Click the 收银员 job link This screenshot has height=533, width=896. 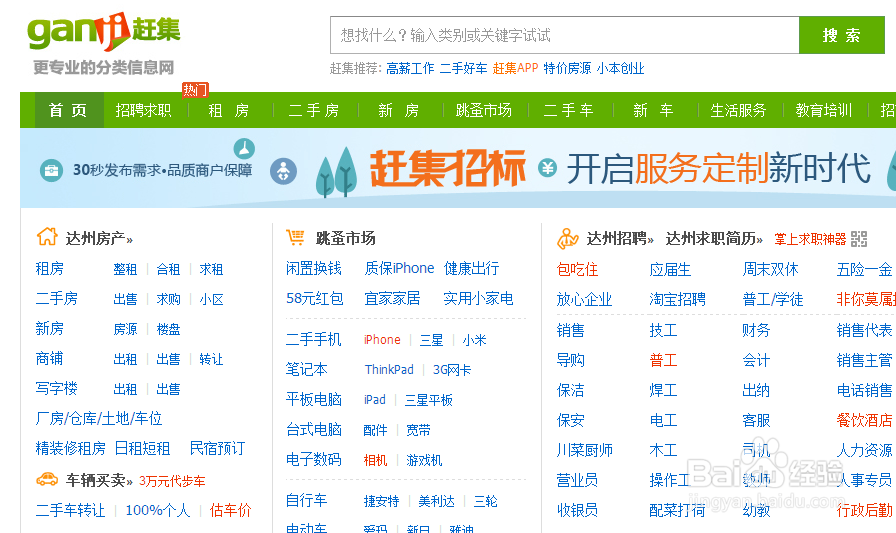click(x=578, y=510)
